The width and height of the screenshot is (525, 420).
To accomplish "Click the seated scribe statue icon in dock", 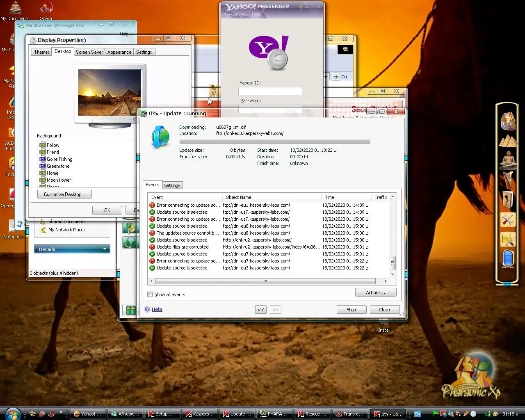I will click(508, 160).
